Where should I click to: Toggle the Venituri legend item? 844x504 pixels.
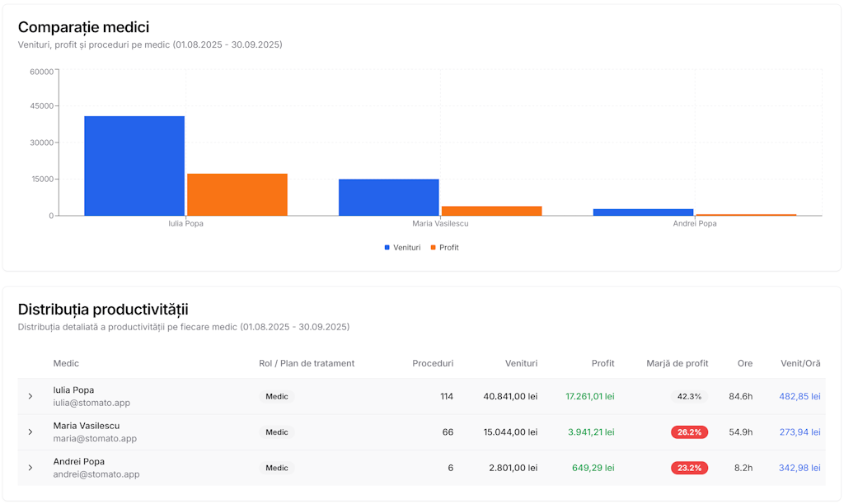[403, 247]
